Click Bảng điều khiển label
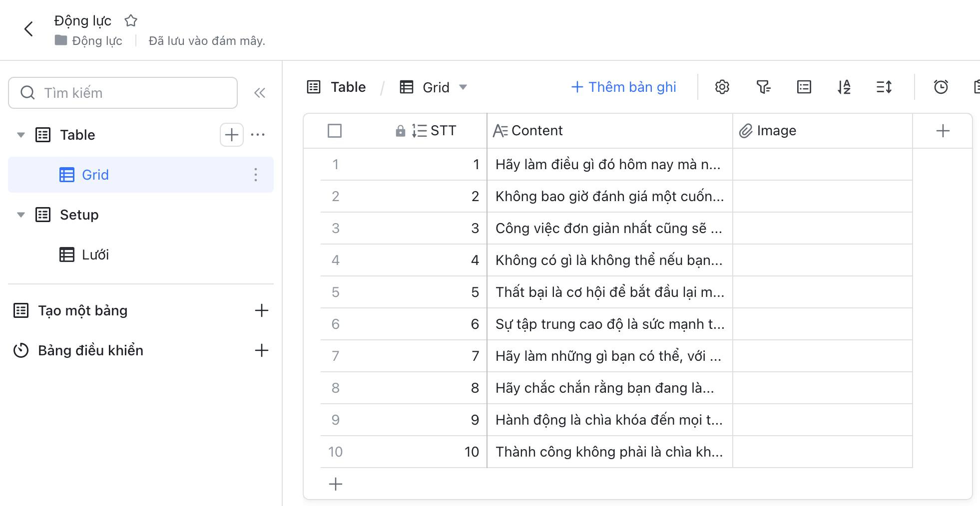Viewport: 980px width, 506px height. (90, 350)
